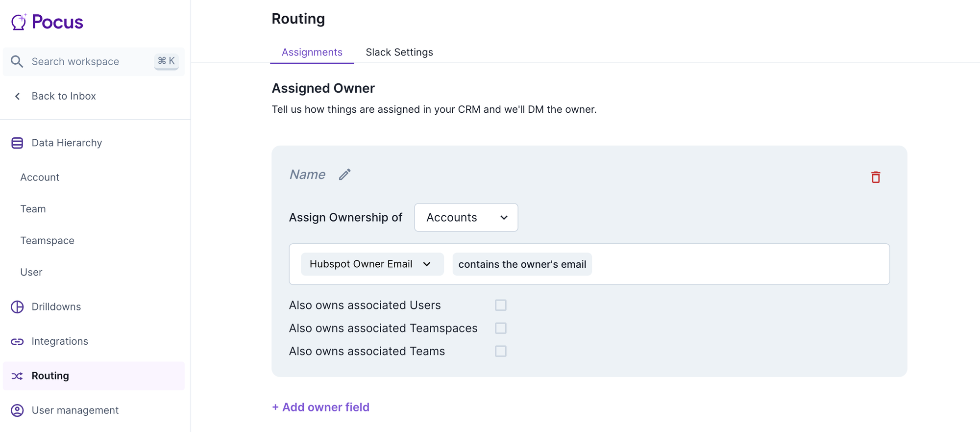
Task: Click the Integrations link icon
Action: (17, 341)
